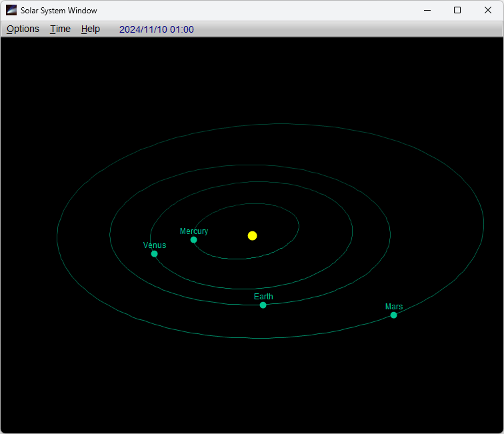Click the Venus text label
Image resolution: width=504 pixels, height=434 pixels.
point(155,245)
